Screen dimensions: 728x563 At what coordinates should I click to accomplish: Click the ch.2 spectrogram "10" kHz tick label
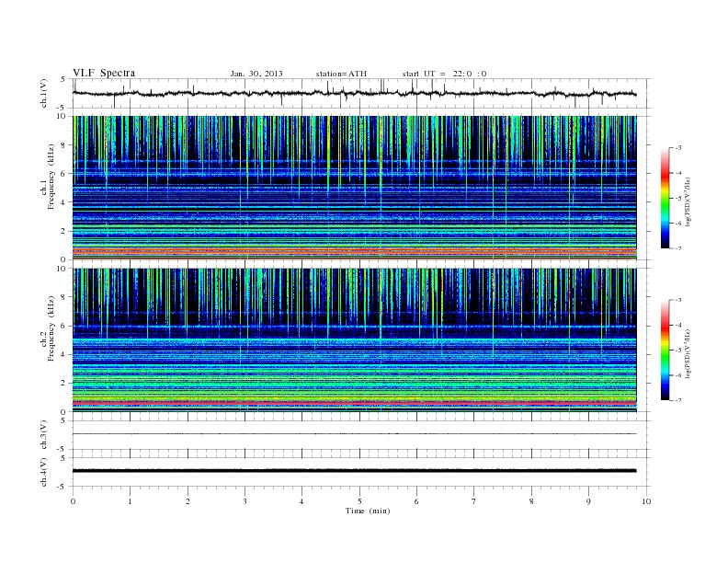pyautogui.click(x=62, y=269)
